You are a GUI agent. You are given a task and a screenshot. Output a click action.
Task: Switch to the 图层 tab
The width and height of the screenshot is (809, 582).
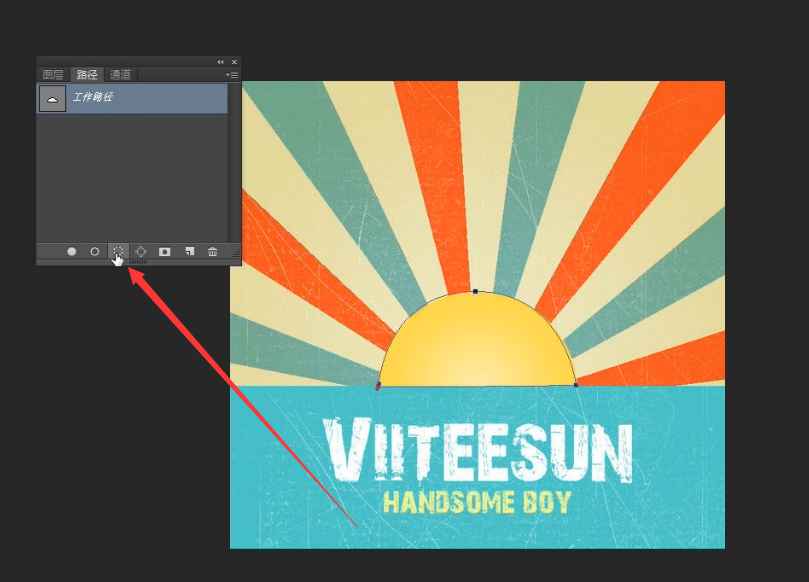[53, 74]
